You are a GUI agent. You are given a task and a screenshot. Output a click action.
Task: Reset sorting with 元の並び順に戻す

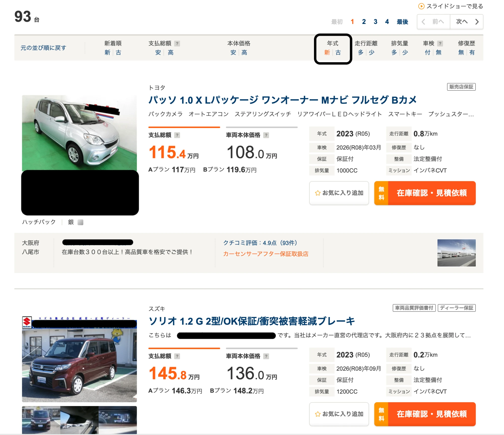tap(43, 48)
